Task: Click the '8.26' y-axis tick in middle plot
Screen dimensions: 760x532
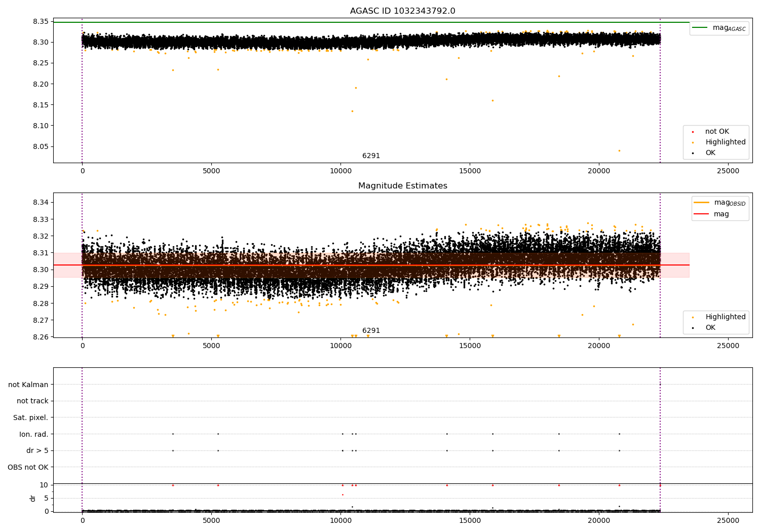Action: pyautogui.click(x=41, y=337)
